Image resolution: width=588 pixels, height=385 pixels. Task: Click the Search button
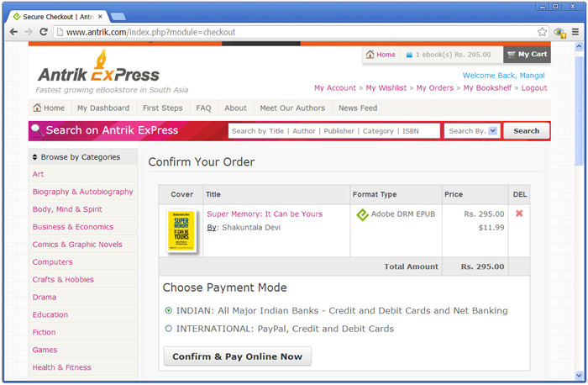click(x=526, y=131)
